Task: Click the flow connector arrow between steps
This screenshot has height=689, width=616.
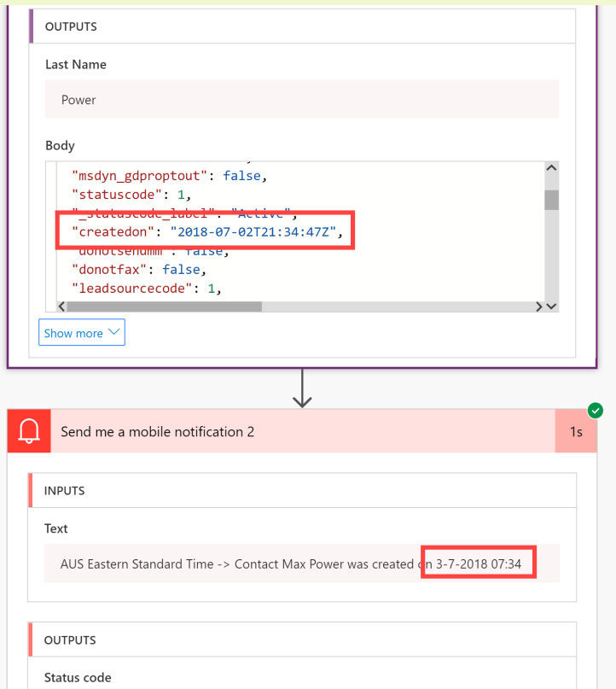Action: tap(302, 389)
